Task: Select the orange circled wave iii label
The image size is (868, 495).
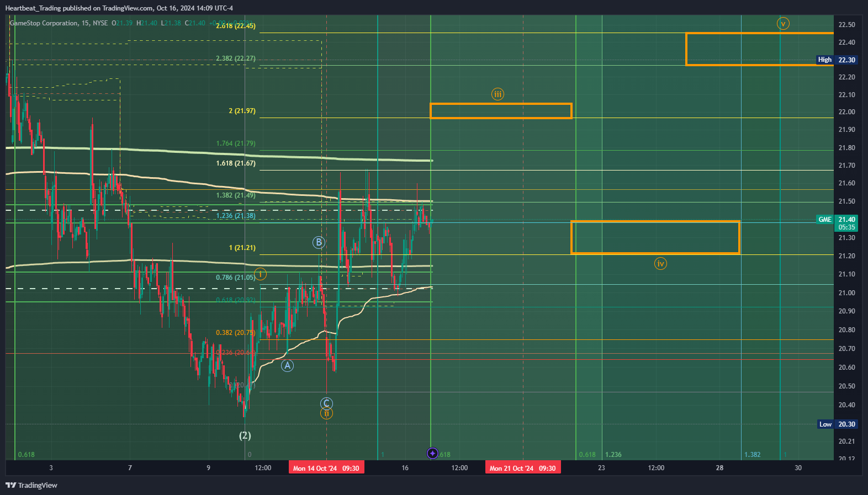Action: click(x=497, y=94)
